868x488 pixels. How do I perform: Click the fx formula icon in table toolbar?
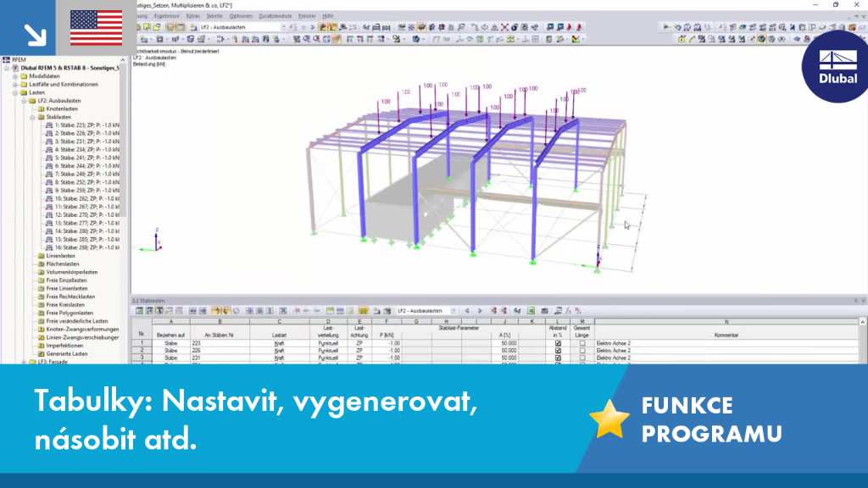(568, 311)
